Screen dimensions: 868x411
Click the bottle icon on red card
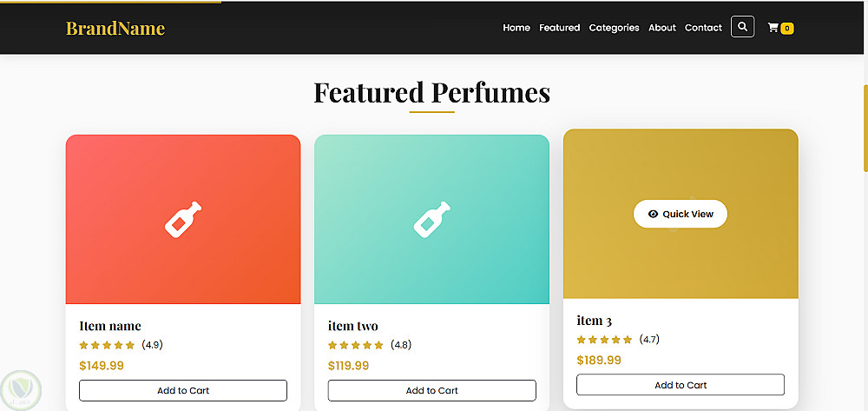tap(183, 219)
